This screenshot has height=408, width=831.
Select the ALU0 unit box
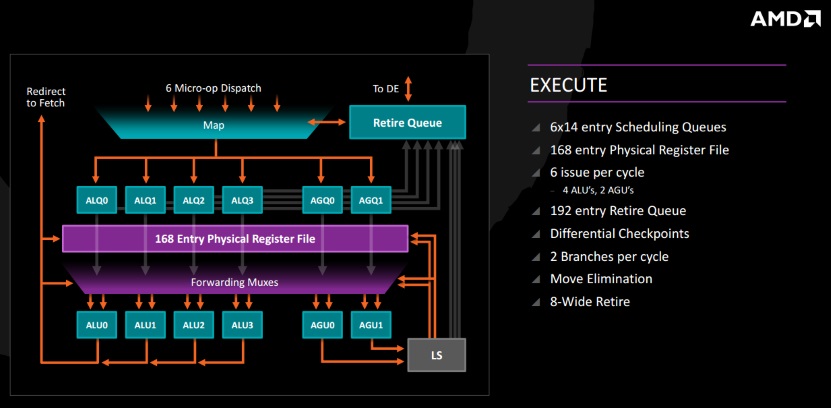96,325
